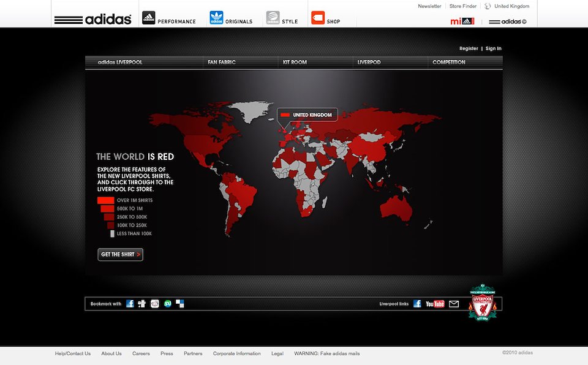Share via the StumbleUpon icon

[167, 304]
